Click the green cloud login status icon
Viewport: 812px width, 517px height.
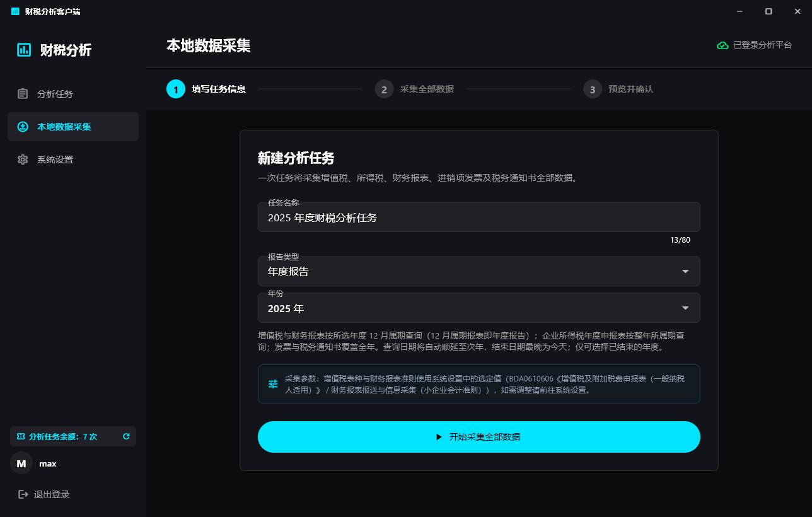pyautogui.click(x=722, y=45)
